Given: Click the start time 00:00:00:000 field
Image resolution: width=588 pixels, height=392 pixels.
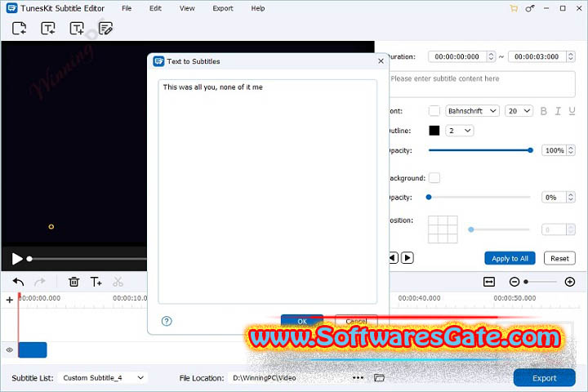Looking at the screenshot, I should pos(457,56).
